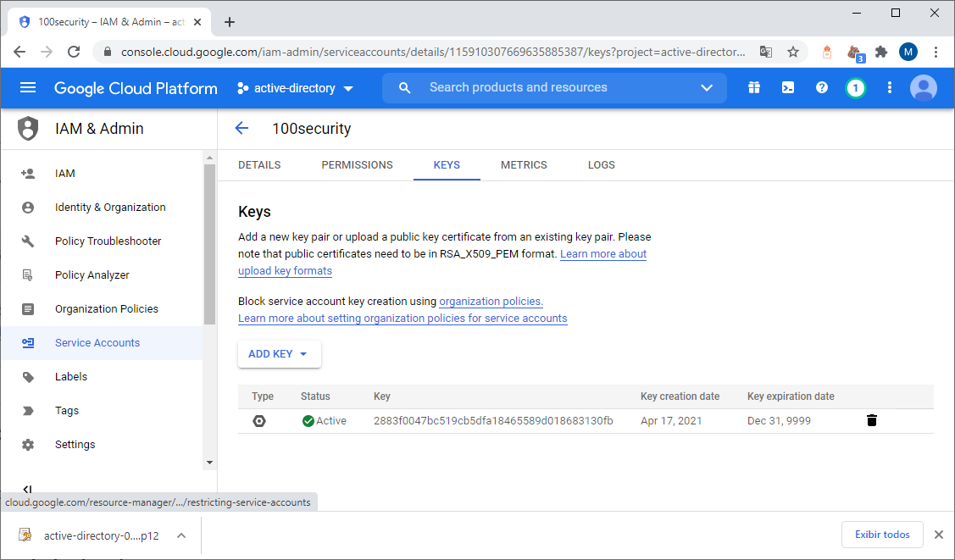Activate Cloud Shell terminal icon
This screenshot has width=955, height=560.
click(788, 88)
